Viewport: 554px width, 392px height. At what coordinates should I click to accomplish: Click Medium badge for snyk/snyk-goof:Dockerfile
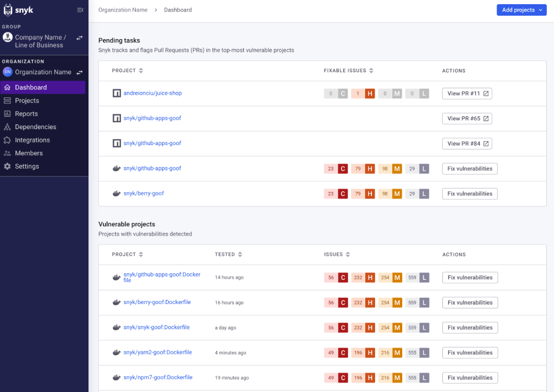point(390,328)
